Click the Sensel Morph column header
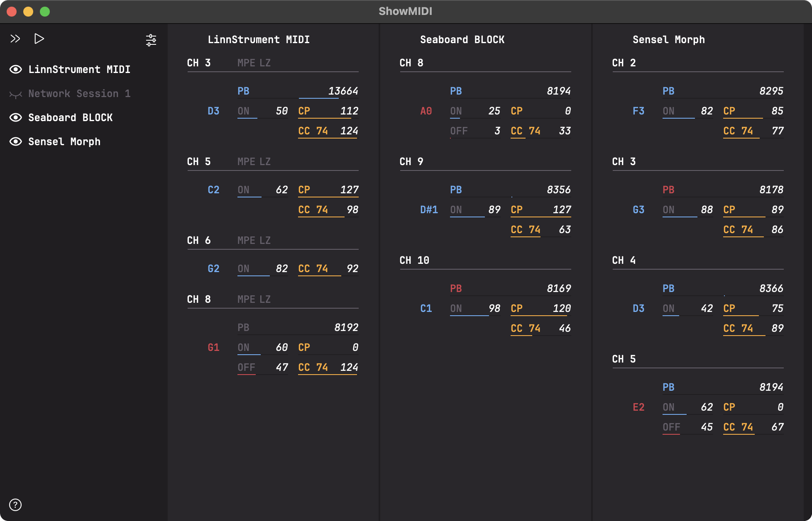This screenshot has width=812, height=521. (x=668, y=39)
